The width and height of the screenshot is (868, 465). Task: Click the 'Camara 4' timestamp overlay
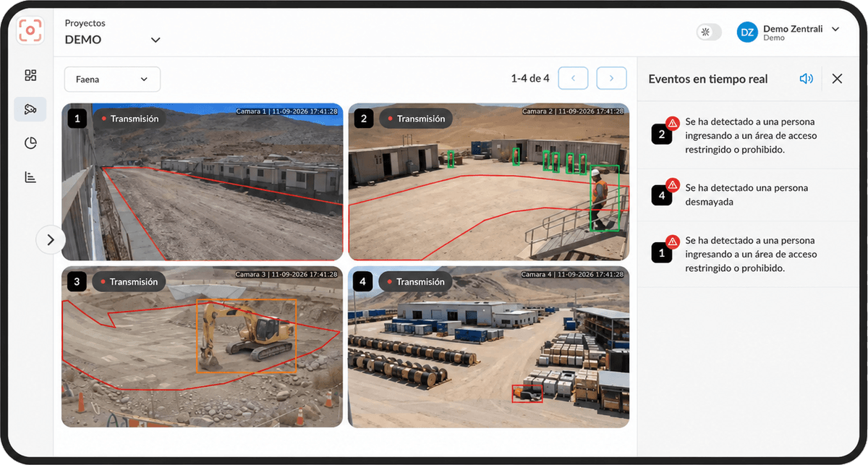573,275
